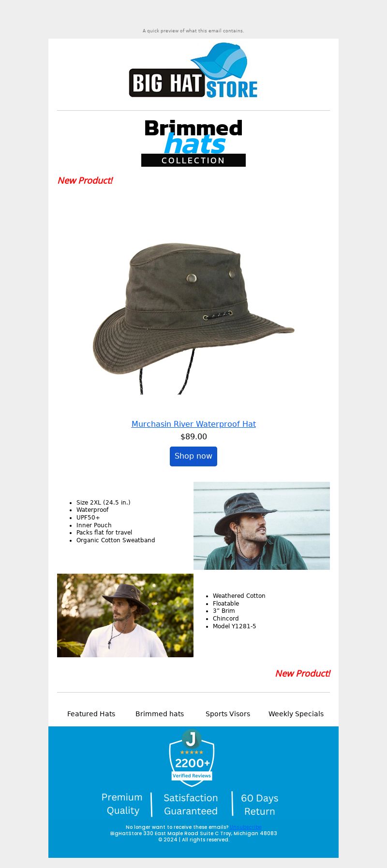Image resolution: width=387 pixels, height=868 pixels.
Task: Click the five-star rating in badge
Action: pyautogui.click(x=192, y=752)
